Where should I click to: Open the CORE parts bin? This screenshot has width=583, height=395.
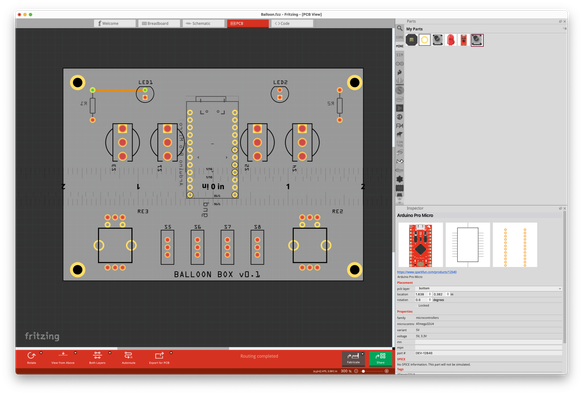point(400,37)
